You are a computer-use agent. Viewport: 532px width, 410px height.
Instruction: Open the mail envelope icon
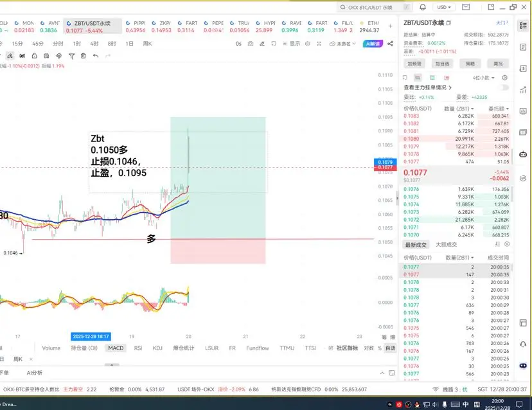(x=466, y=7)
